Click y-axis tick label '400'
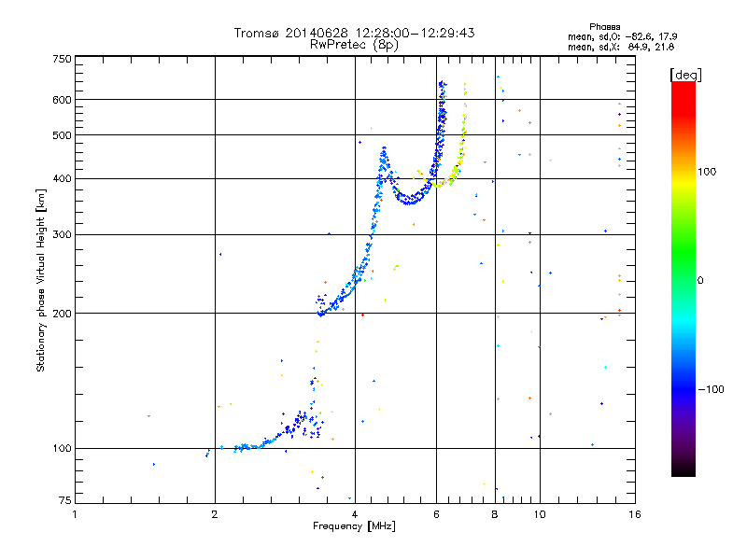747x560 pixels. click(62, 179)
